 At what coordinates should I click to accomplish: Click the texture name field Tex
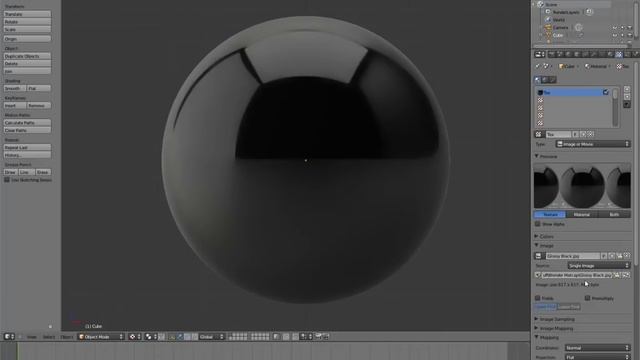558,134
